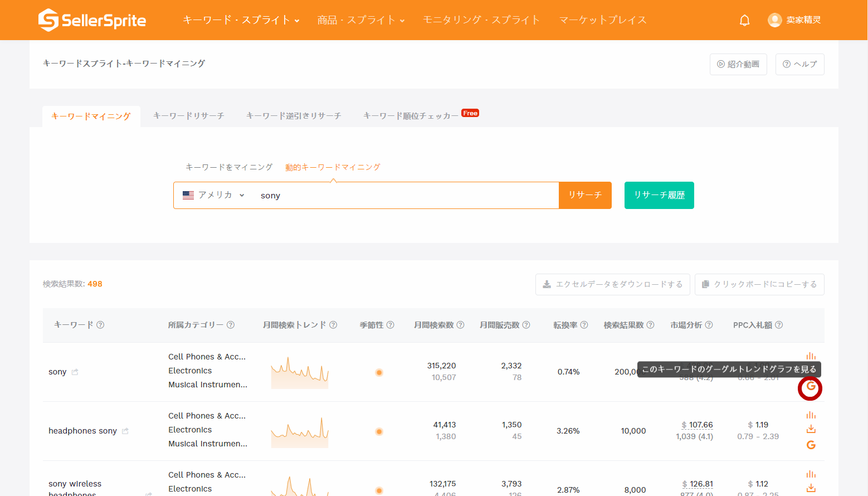Focus the keyword search field containing sony
Image resolution: width=868 pixels, height=496 pixels.
point(406,196)
